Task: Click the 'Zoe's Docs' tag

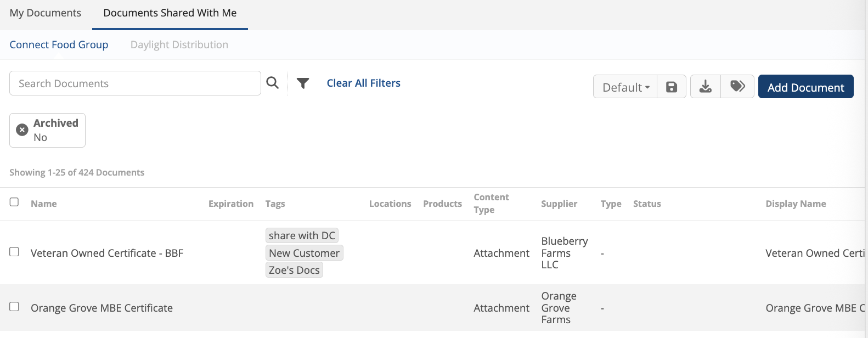Action: pos(294,270)
